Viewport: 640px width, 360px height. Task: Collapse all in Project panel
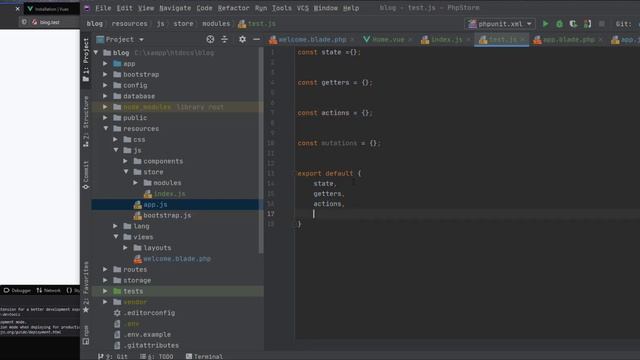224,39
